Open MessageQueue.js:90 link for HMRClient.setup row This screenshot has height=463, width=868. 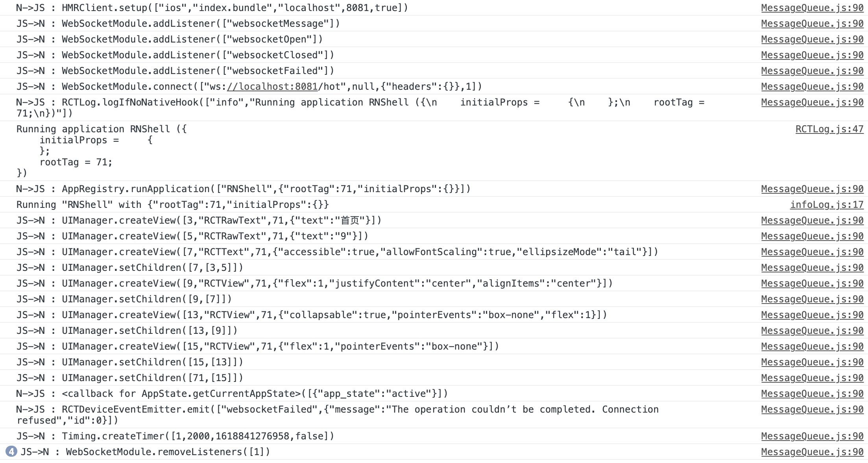pyautogui.click(x=812, y=8)
